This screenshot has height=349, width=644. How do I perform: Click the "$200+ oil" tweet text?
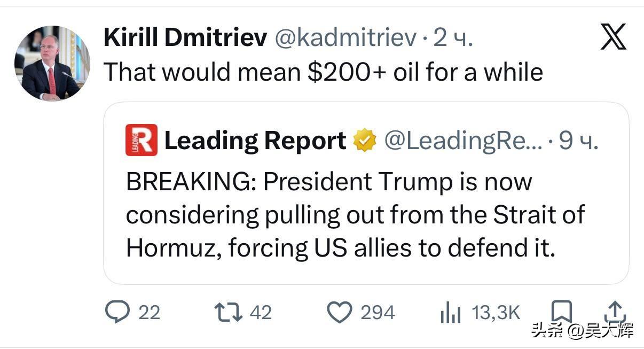point(323,72)
